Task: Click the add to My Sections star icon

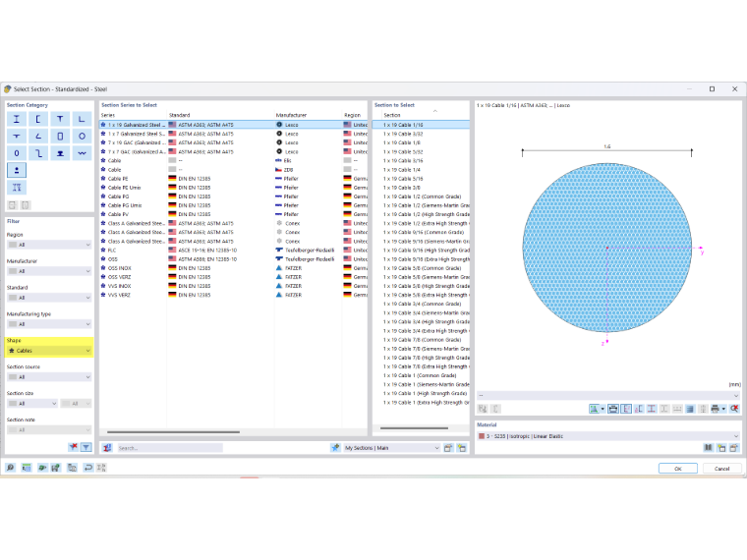Action: (335, 448)
